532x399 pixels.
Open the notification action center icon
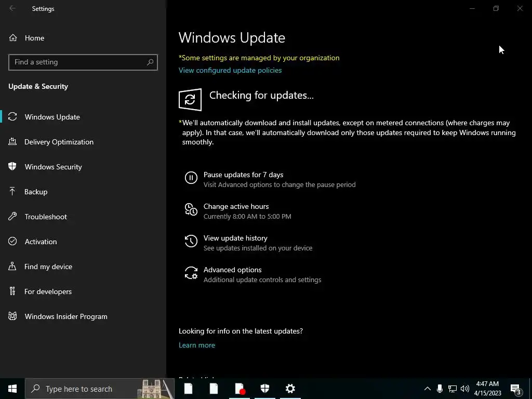515,389
